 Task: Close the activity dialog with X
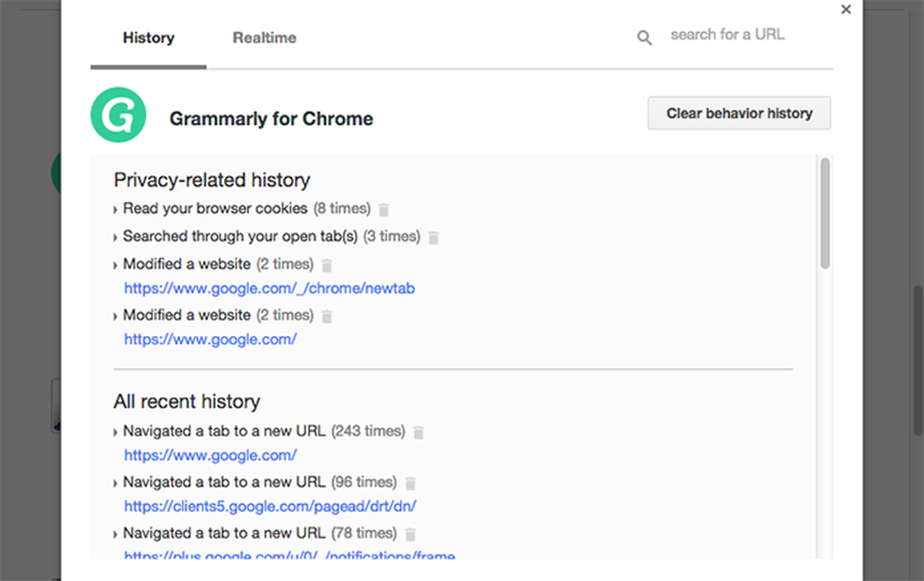coord(846,9)
